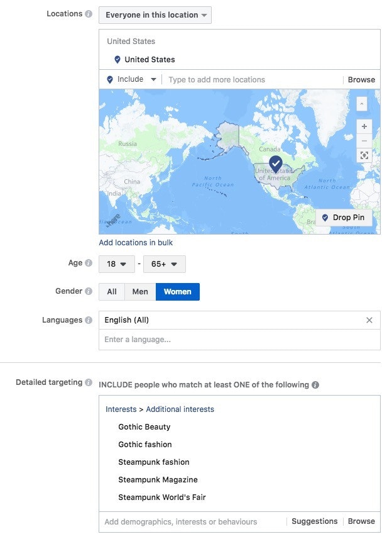Open the minimum age 18 dropdown

117,264
